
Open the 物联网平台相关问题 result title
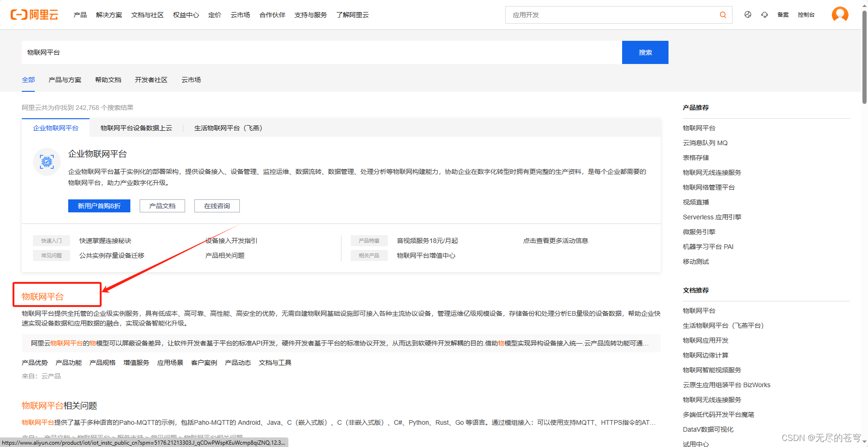tap(59, 406)
